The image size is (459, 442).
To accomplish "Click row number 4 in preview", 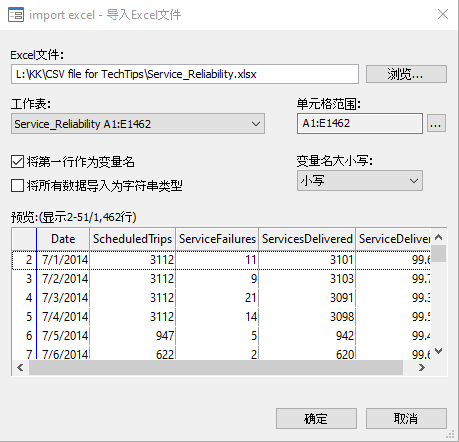I will [24, 298].
